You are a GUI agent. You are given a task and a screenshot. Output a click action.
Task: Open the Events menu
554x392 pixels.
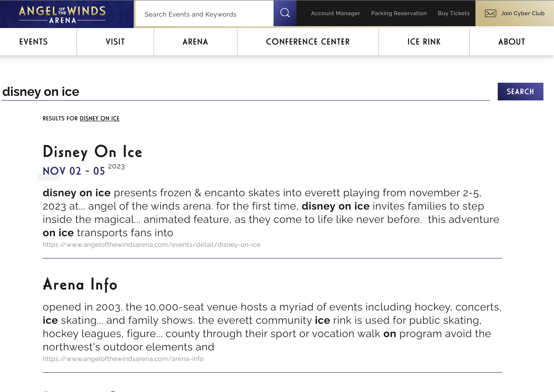point(34,42)
